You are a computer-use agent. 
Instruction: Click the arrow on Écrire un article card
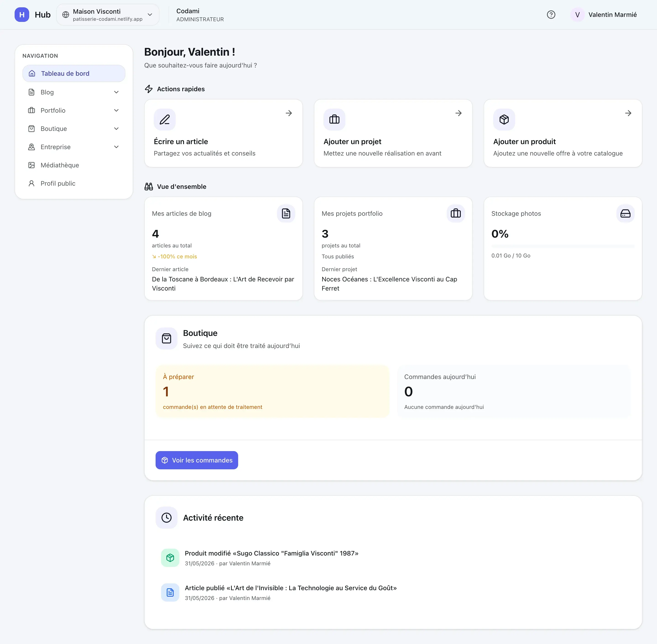pos(289,113)
